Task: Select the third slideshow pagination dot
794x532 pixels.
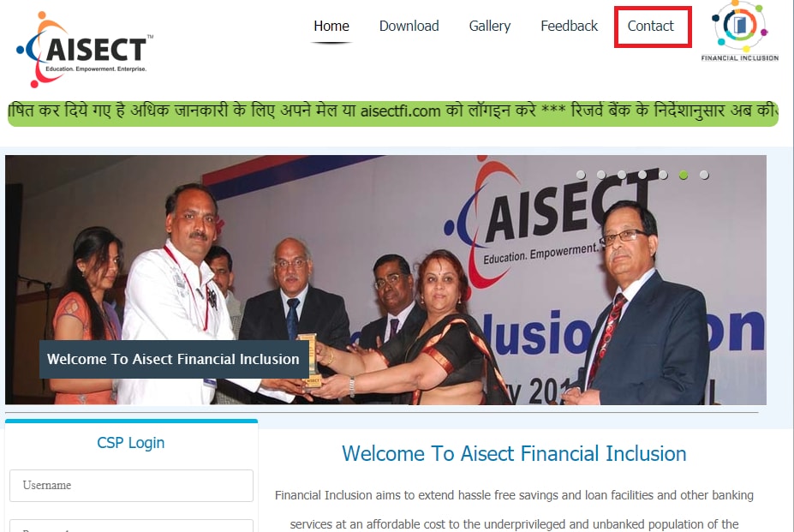Action: coord(622,175)
